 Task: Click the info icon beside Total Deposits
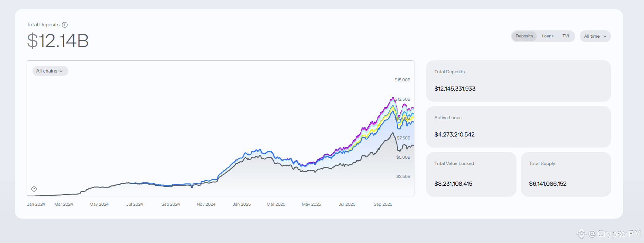(65, 25)
